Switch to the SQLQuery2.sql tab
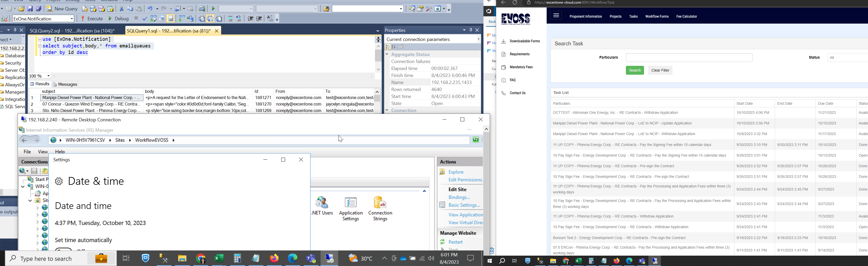The width and height of the screenshot is (868, 266). (x=71, y=31)
